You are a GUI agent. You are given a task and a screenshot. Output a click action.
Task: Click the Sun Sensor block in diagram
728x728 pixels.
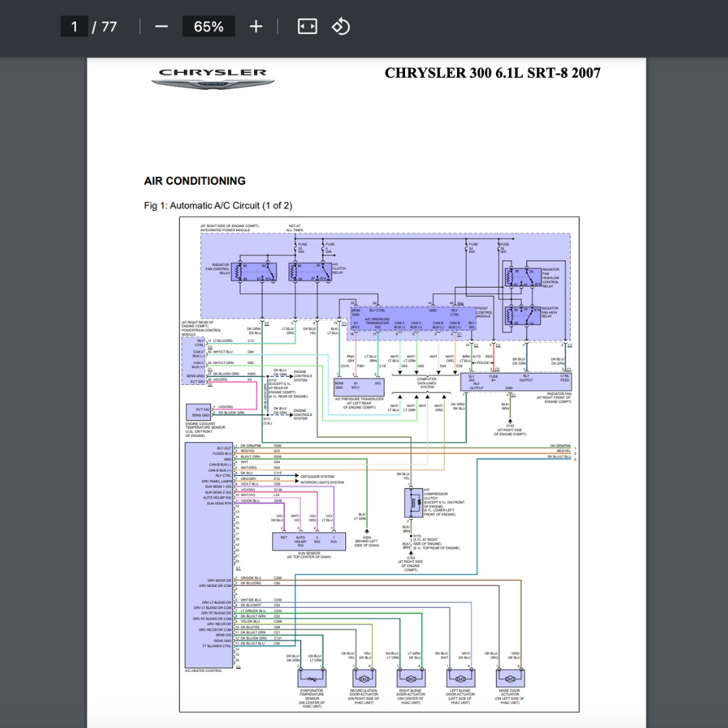[x=309, y=541]
